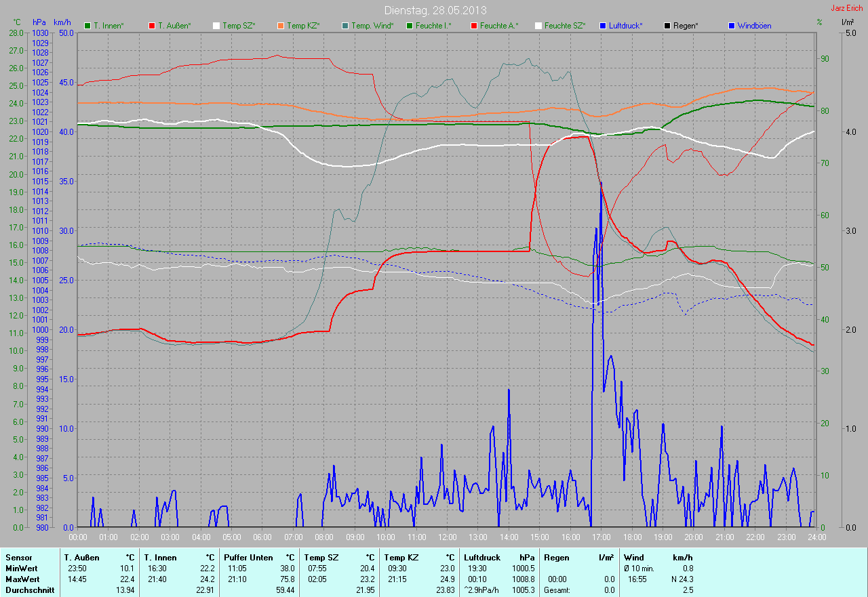This screenshot has height=597, width=868.
Task: Click the 'MaxWert' row label
Action: [x=21, y=579]
